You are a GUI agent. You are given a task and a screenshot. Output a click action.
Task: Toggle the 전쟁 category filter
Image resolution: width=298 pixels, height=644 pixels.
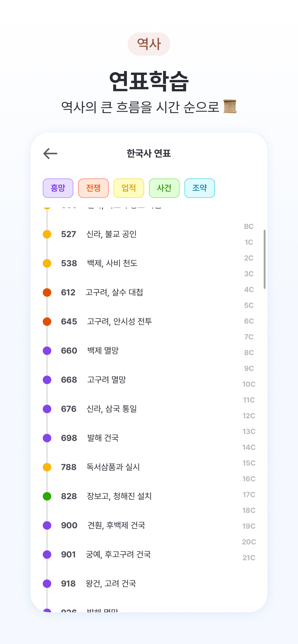click(93, 188)
